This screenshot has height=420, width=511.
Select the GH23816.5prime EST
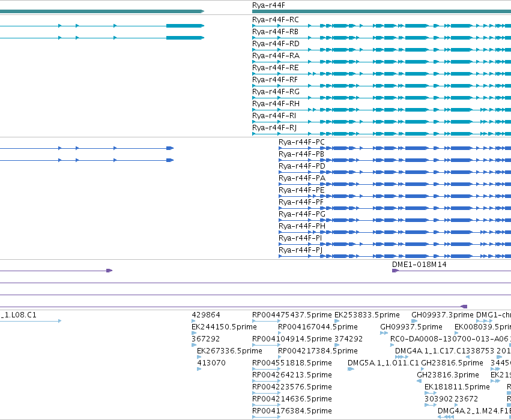click(x=452, y=364)
